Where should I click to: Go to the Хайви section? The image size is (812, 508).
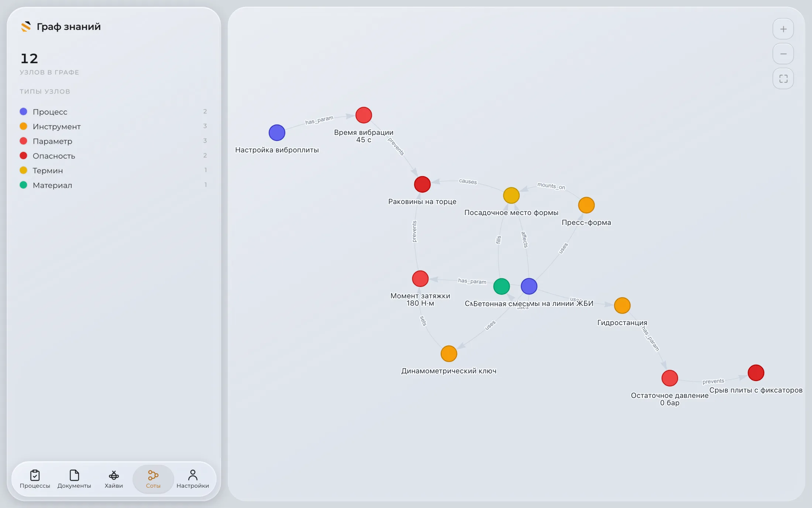114,479
